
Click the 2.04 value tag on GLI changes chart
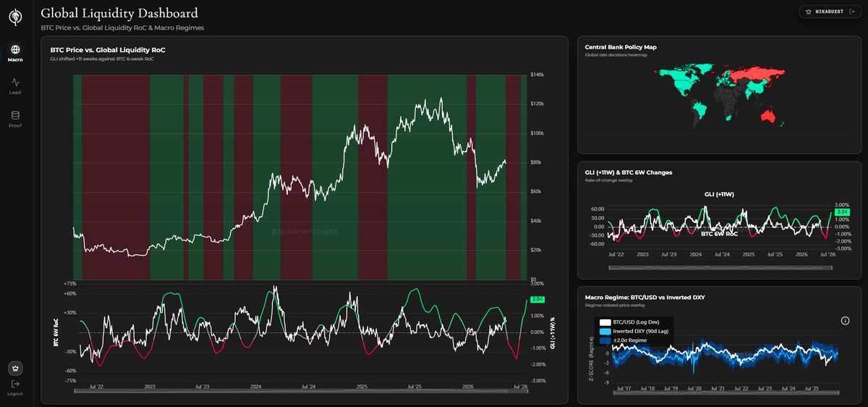pyautogui.click(x=843, y=211)
